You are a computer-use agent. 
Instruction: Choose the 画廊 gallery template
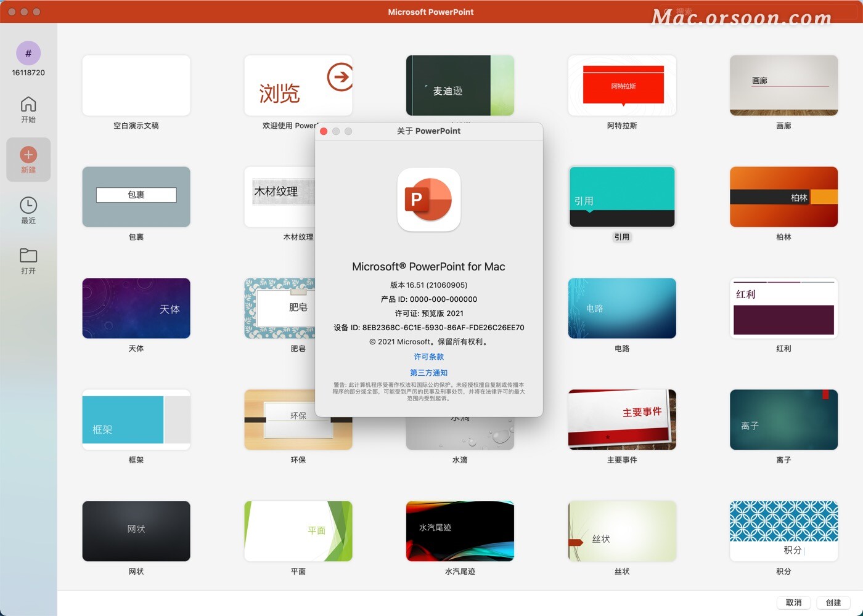tap(784, 85)
